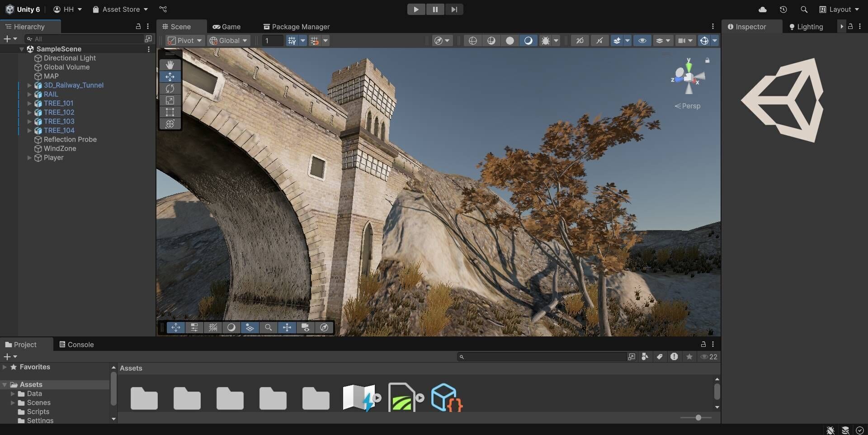Open the undo history icon
The width and height of the screenshot is (868, 435).
783,9
